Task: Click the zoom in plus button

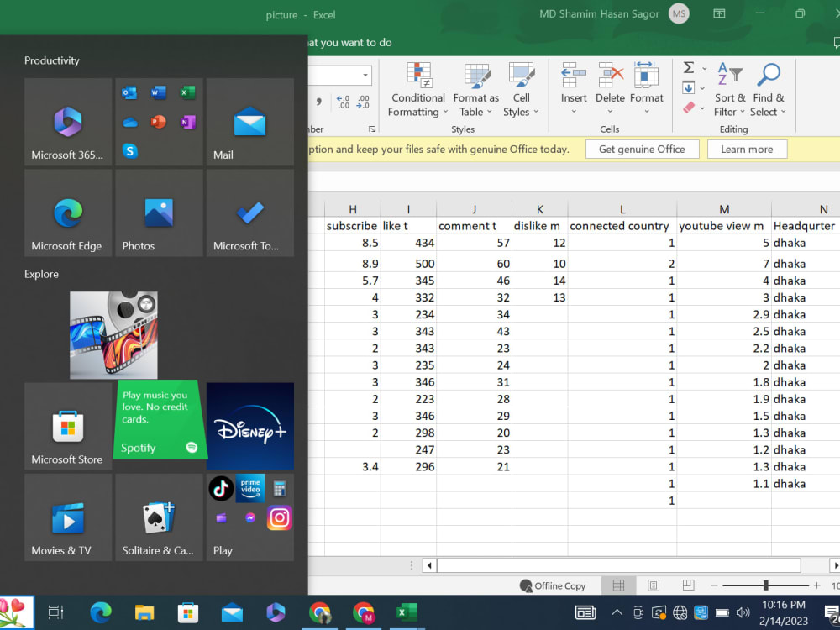Action: 816,585
